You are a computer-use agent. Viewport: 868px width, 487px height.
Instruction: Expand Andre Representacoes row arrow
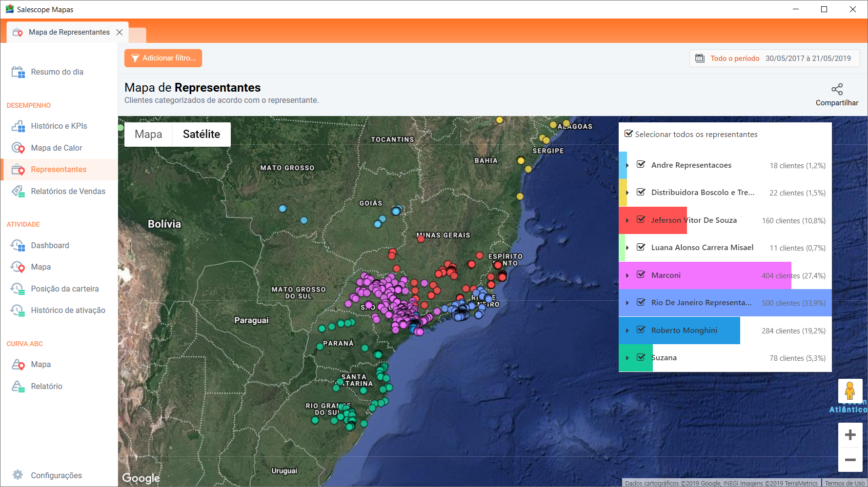click(627, 165)
